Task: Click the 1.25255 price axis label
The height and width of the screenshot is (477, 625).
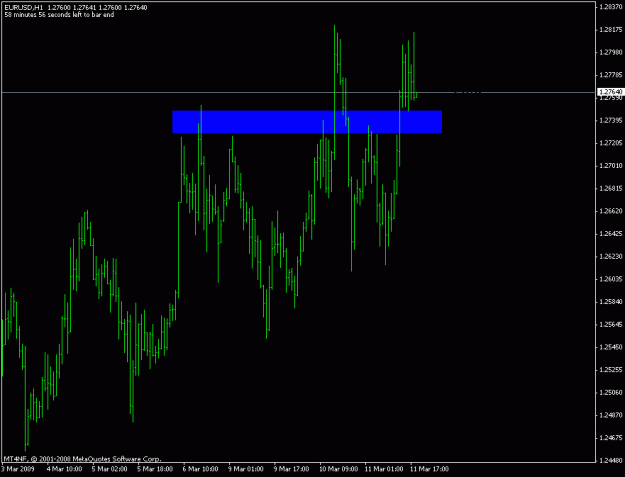Action: click(611, 370)
